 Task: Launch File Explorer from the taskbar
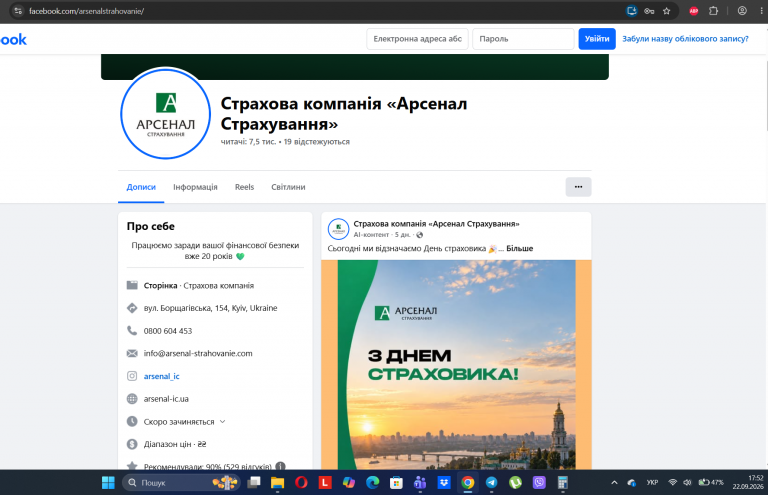(277, 483)
